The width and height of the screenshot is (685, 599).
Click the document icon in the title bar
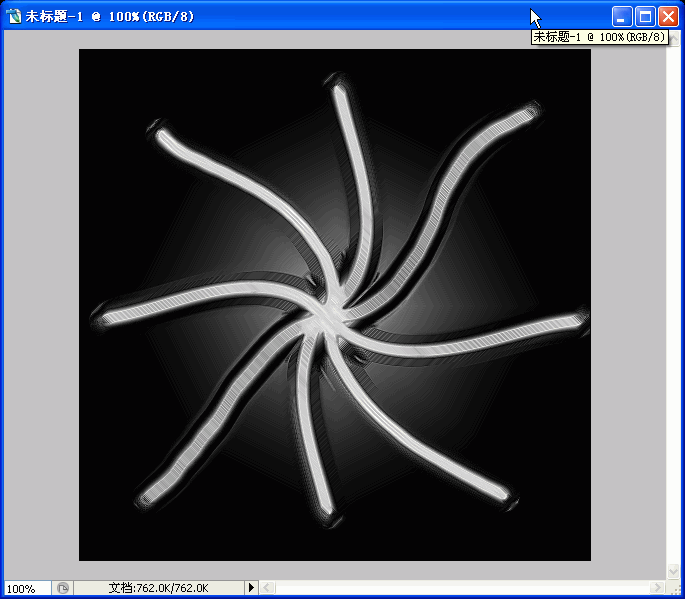[x=14, y=17]
